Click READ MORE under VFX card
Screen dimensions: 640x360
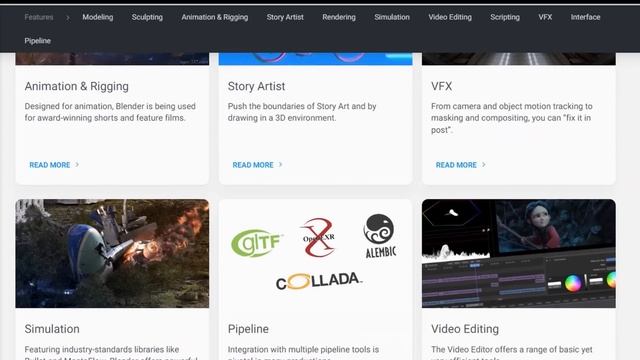point(456,165)
